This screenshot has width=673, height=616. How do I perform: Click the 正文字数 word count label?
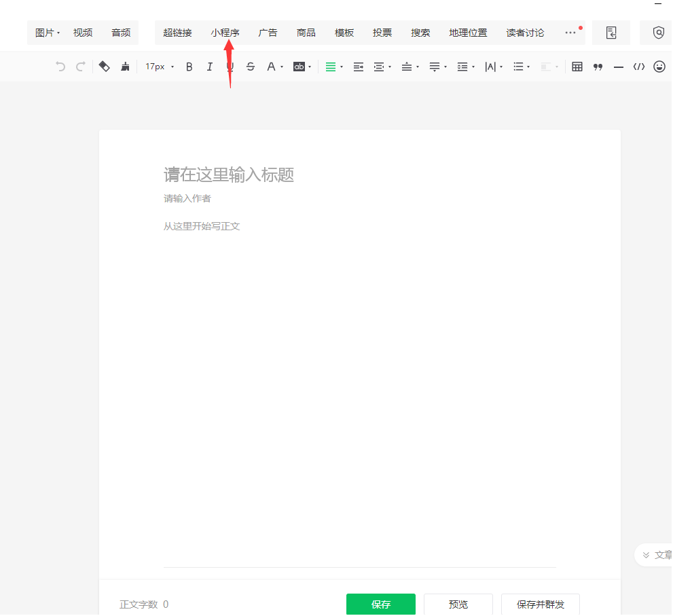139,604
